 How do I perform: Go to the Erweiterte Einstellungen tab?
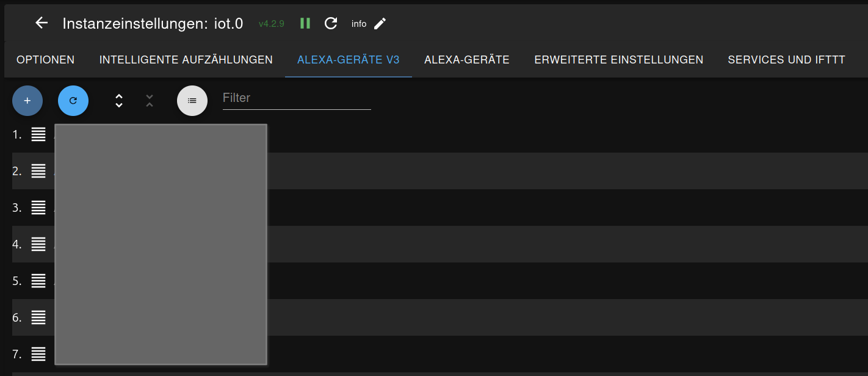click(619, 60)
